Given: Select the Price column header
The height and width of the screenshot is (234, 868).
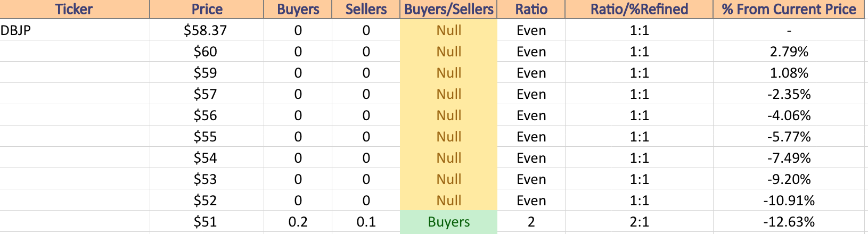Looking at the screenshot, I should point(207,9).
